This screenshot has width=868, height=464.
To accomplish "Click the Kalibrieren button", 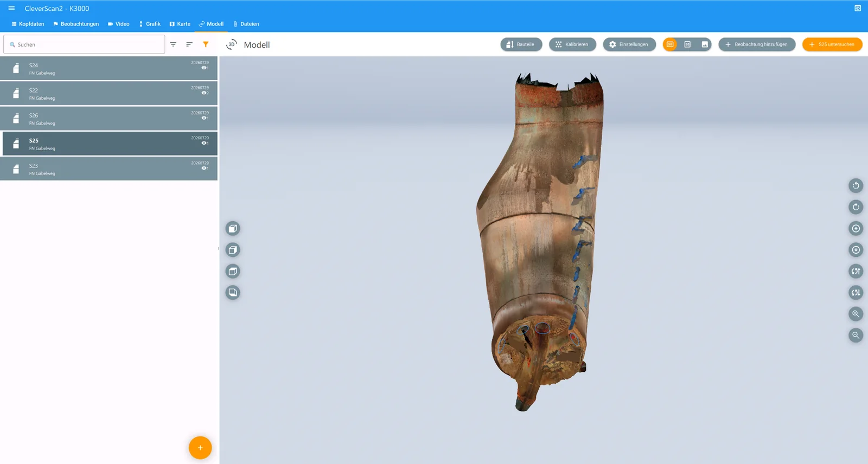I will tap(572, 44).
